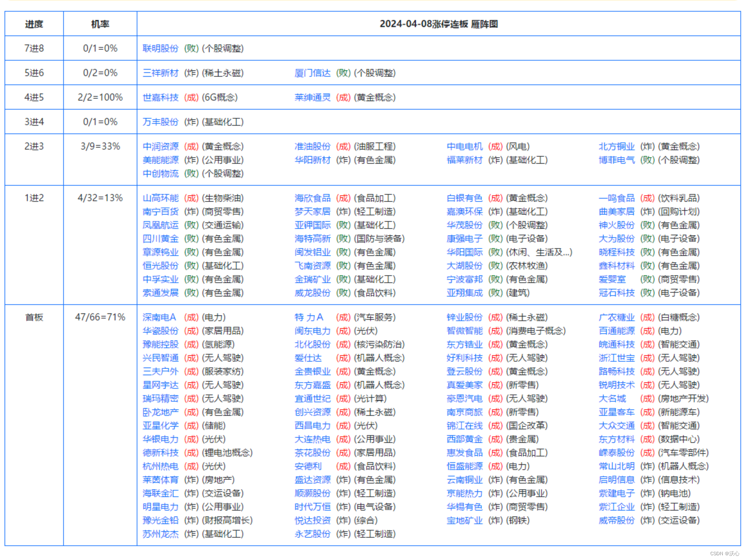The width and height of the screenshot is (746, 560).
Task: Select the 永艺股份 stock link
Action: 313,534
